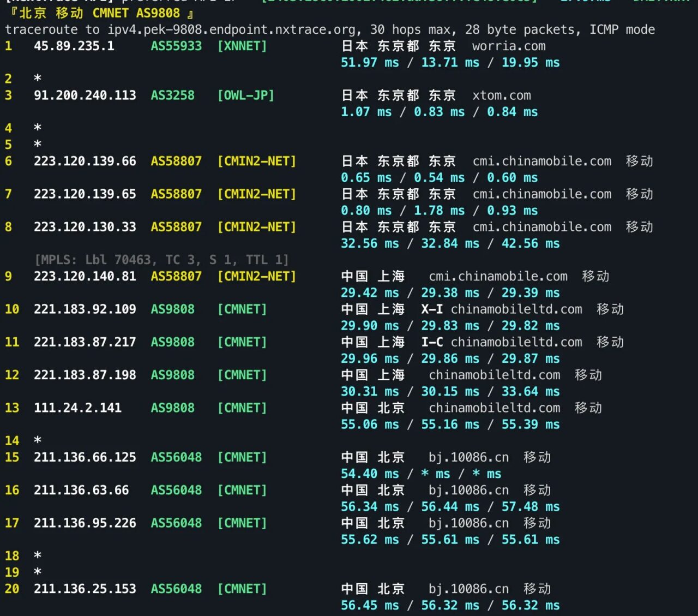Select AS9808 on the 111.24.2.141 row
The height and width of the screenshot is (616, 698).
(172, 408)
